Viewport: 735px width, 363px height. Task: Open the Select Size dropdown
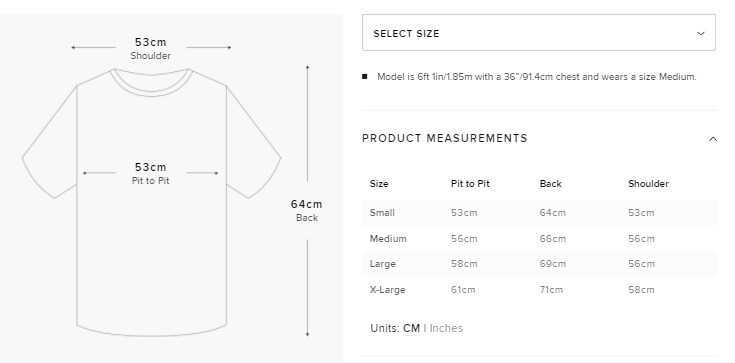point(539,32)
